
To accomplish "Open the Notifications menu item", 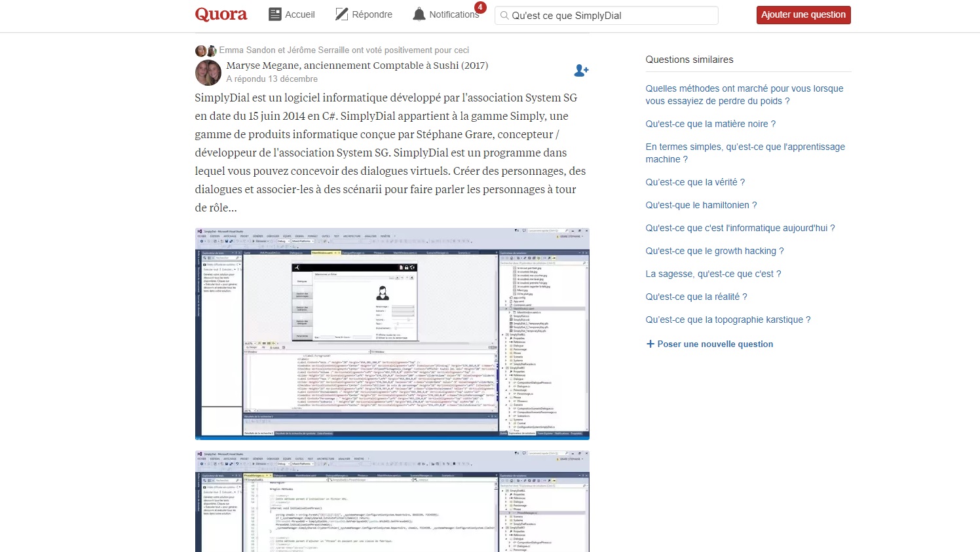I will (x=446, y=14).
